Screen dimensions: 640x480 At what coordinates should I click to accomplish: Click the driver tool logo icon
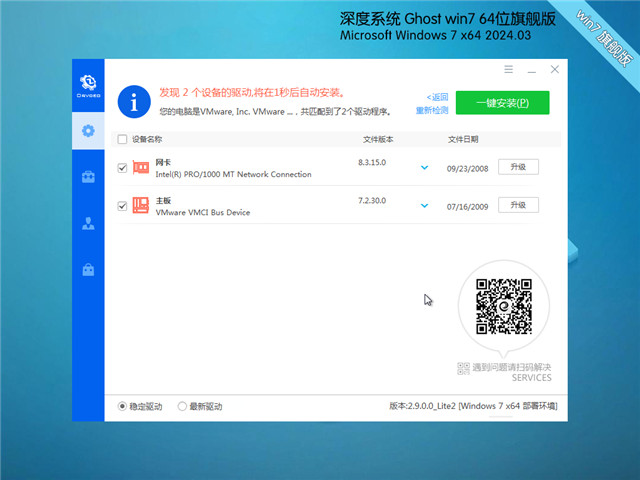(88, 86)
